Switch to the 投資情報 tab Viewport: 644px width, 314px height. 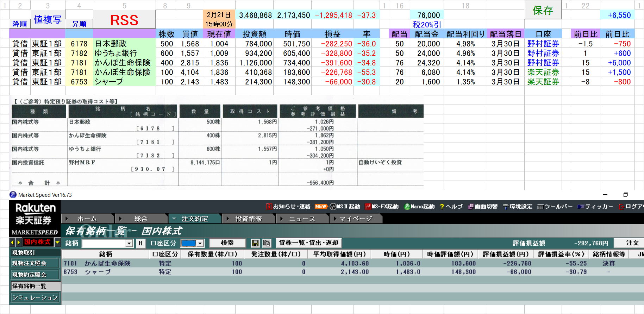tap(248, 219)
